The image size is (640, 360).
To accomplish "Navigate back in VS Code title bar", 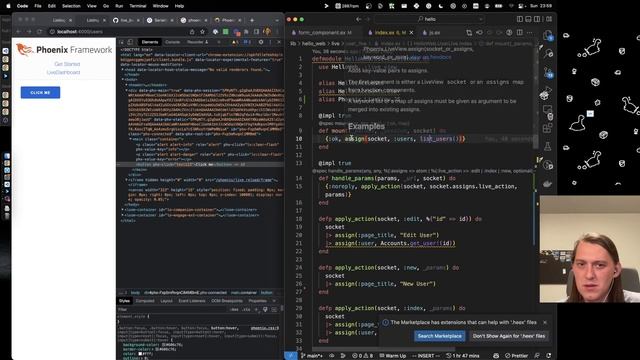I will click(x=358, y=19).
